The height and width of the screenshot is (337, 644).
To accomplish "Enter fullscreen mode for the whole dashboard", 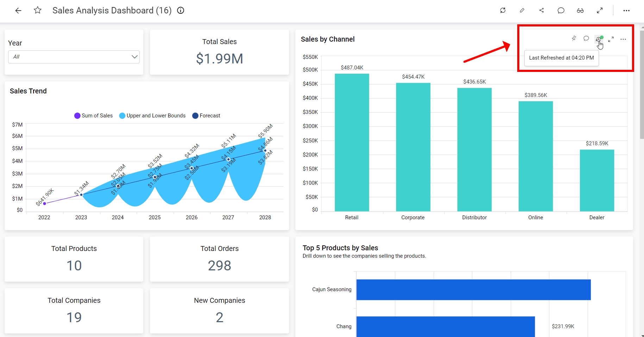I will 600,11.
